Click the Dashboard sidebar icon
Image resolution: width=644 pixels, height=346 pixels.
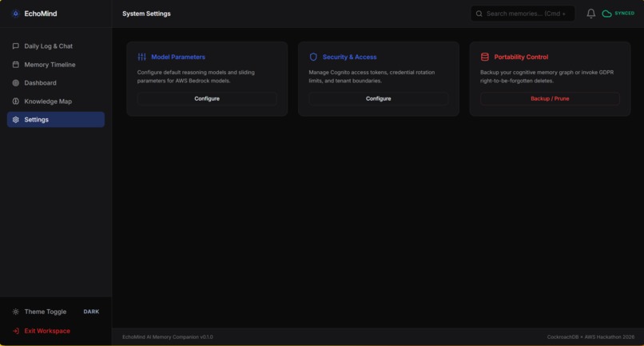click(x=16, y=82)
